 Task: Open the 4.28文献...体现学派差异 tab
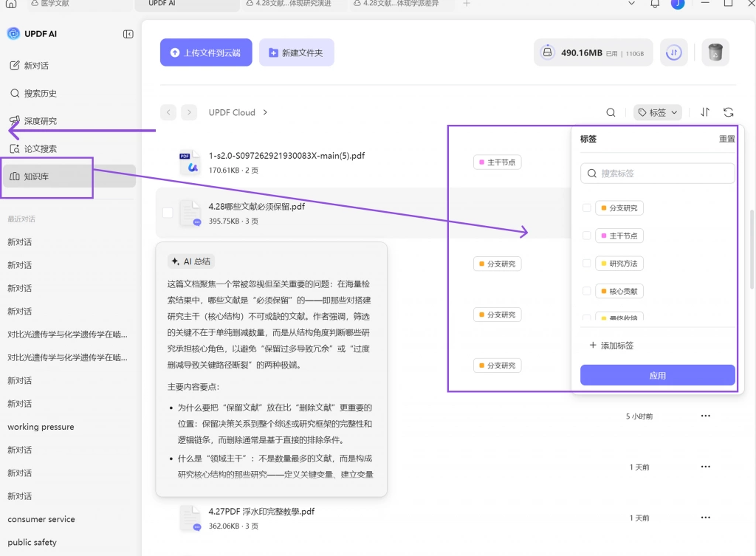[396, 4]
